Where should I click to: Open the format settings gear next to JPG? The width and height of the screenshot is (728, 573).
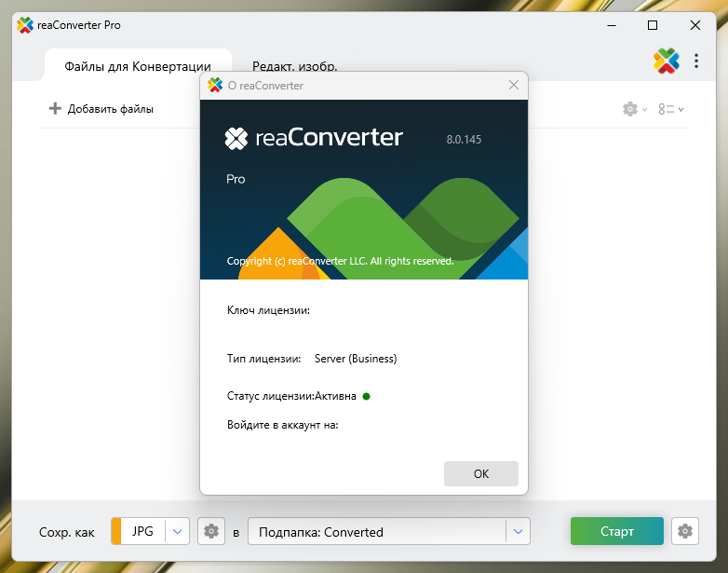coord(211,531)
